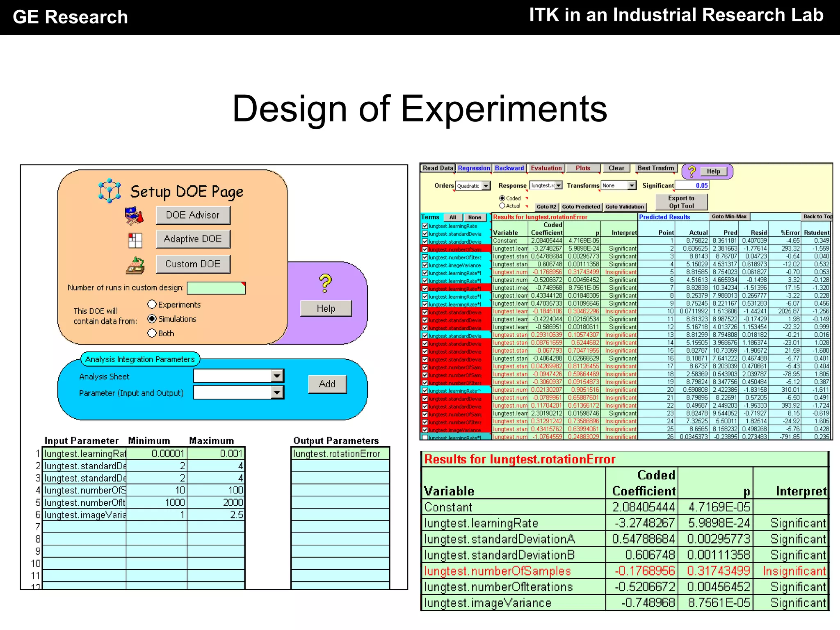Select the Experiments radio button

click(152, 304)
